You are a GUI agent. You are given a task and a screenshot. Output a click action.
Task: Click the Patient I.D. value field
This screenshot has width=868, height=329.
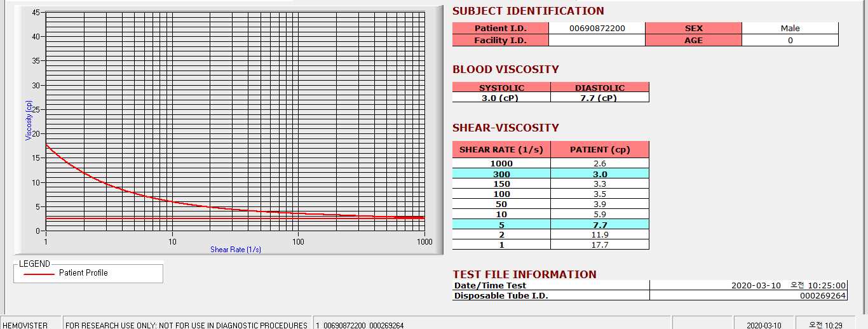coord(597,28)
